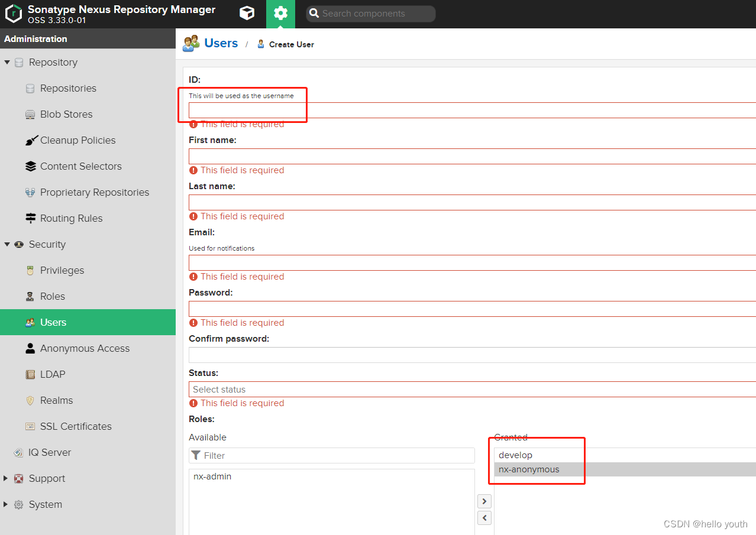Open the Support section
The width and height of the screenshot is (756, 535).
[47, 478]
